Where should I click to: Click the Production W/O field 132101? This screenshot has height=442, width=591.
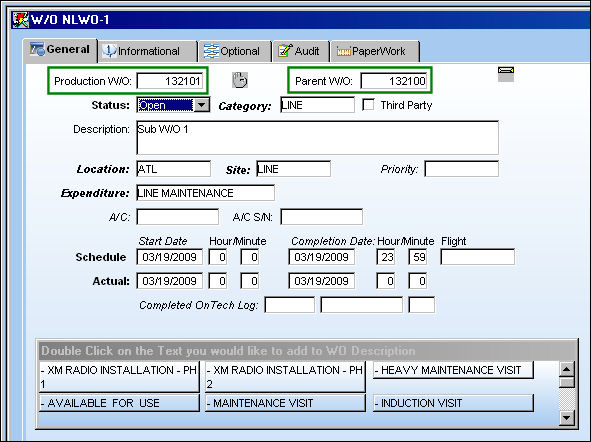click(170, 81)
